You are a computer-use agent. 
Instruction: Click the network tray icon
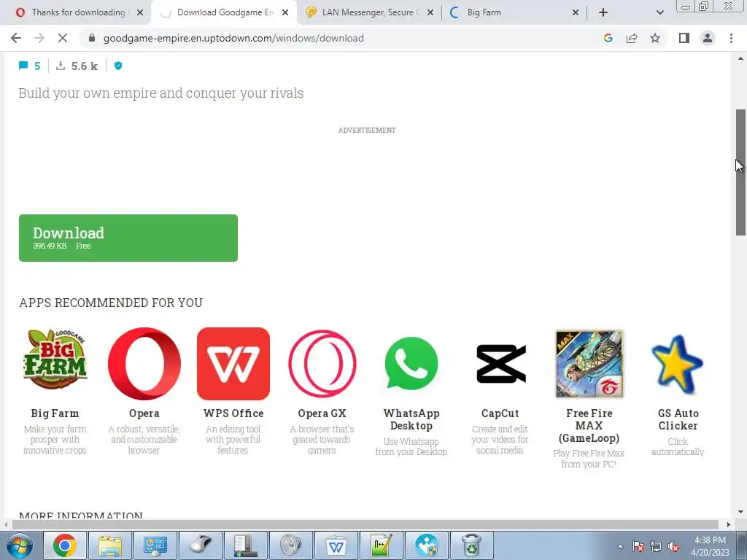(656, 547)
